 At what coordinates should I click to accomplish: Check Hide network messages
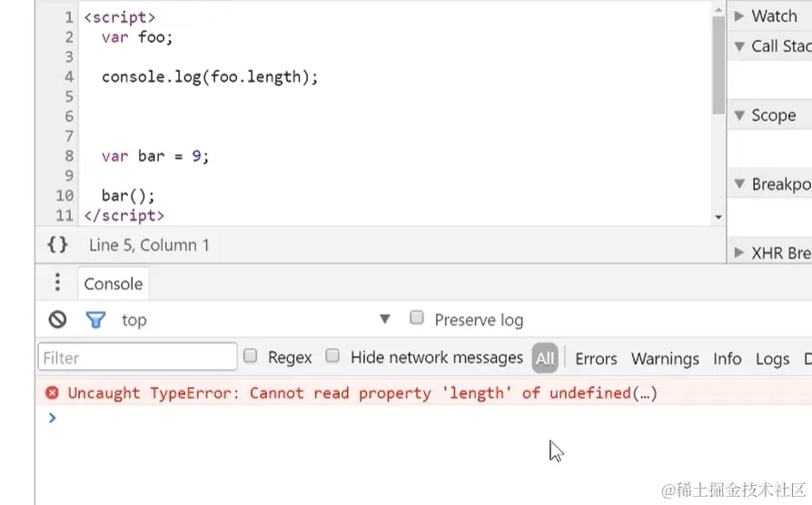click(x=332, y=356)
